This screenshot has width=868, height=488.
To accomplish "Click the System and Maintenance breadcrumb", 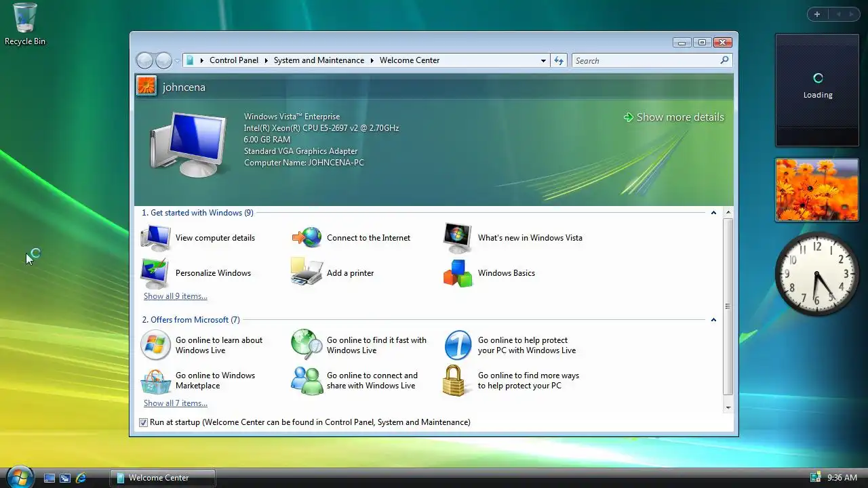I will click(319, 60).
